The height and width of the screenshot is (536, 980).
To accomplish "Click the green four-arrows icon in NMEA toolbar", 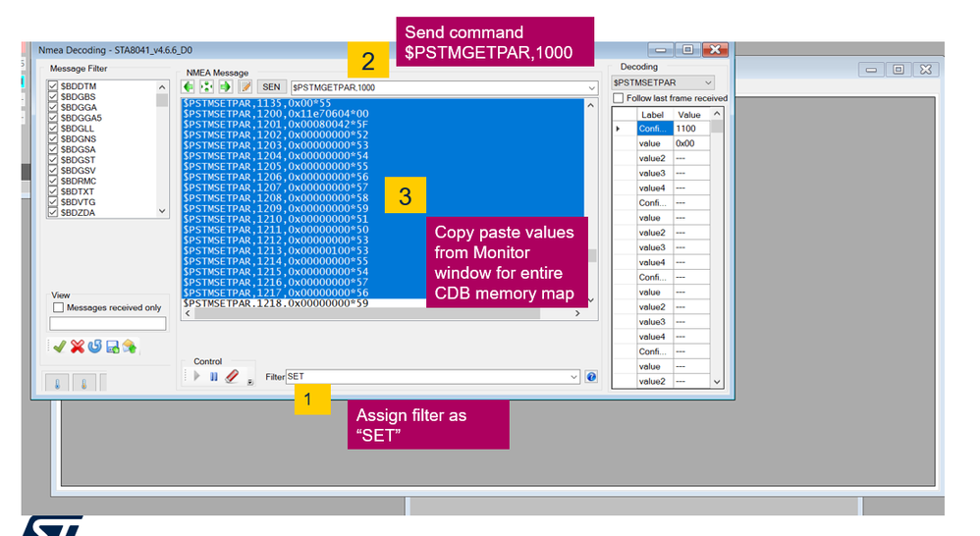I will pyautogui.click(x=207, y=87).
